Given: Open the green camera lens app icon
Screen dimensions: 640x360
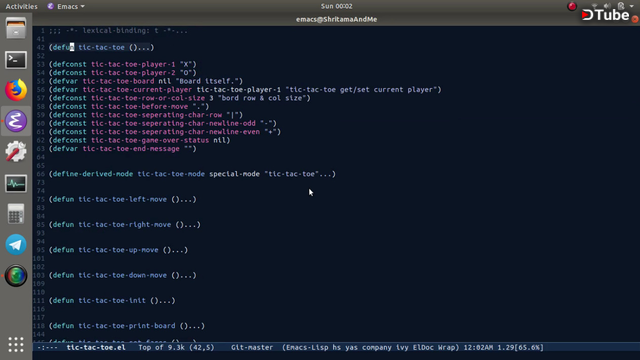Looking at the screenshot, I should click(16, 276).
